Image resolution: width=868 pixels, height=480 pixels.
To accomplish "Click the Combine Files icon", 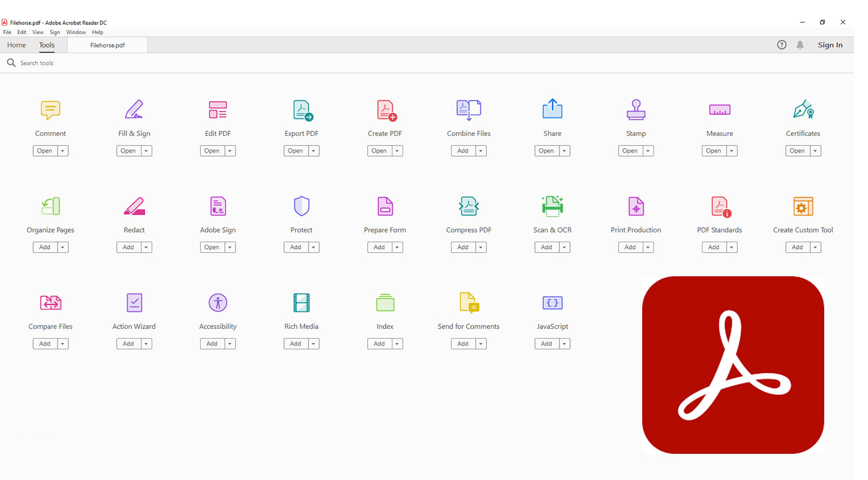I will pos(468,110).
